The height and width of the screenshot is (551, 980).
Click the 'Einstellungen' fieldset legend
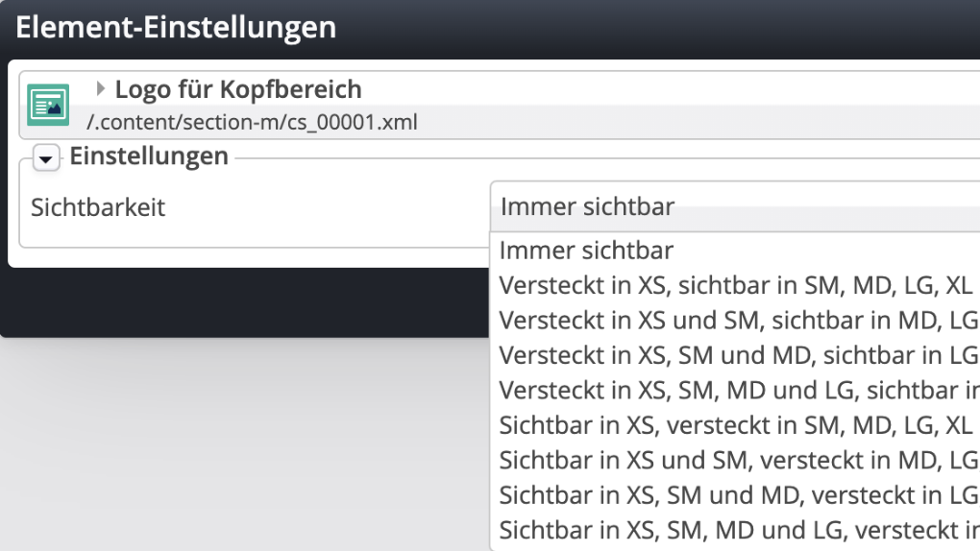149,156
